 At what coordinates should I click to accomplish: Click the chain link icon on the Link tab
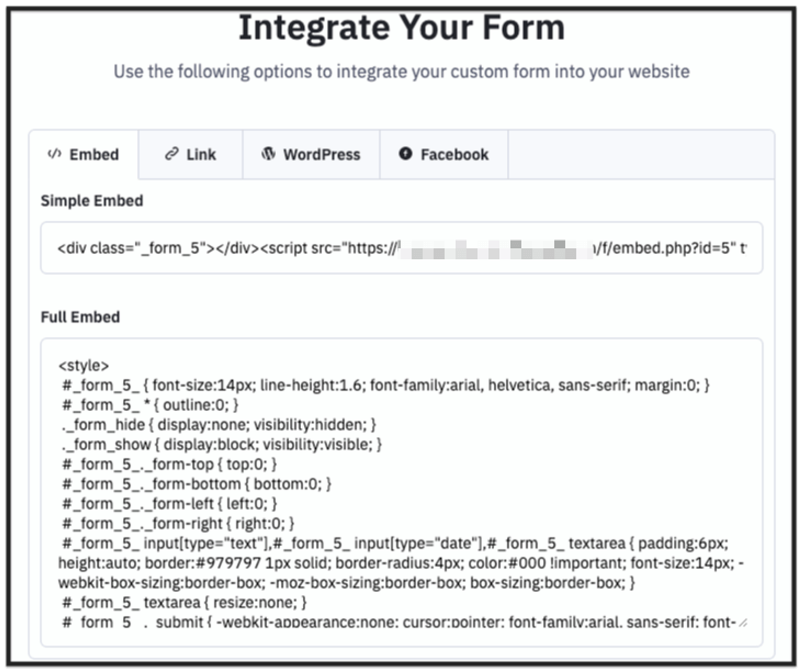(x=170, y=154)
